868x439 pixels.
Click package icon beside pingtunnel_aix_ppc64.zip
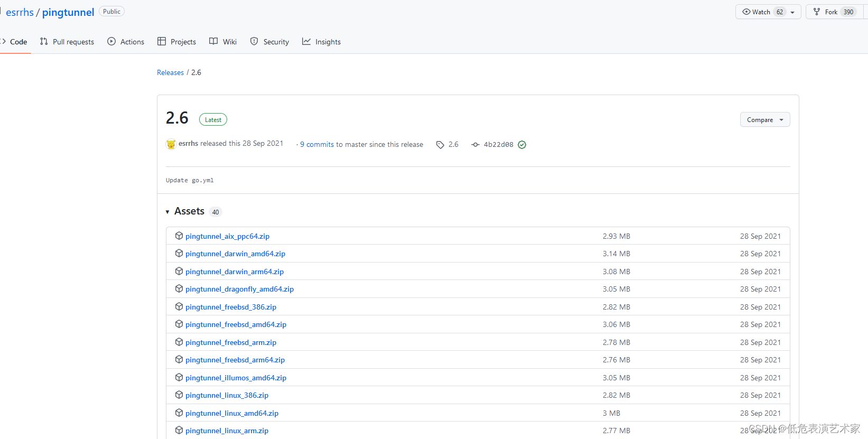(179, 236)
